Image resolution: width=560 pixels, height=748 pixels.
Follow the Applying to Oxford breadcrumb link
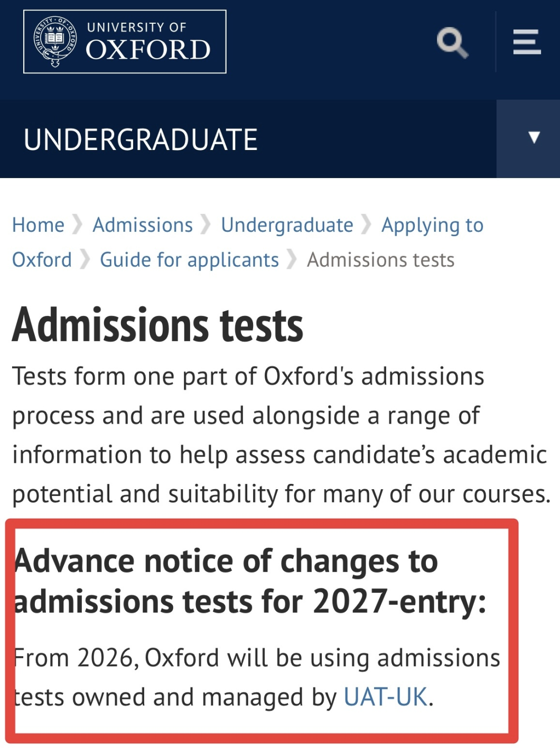(433, 225)
